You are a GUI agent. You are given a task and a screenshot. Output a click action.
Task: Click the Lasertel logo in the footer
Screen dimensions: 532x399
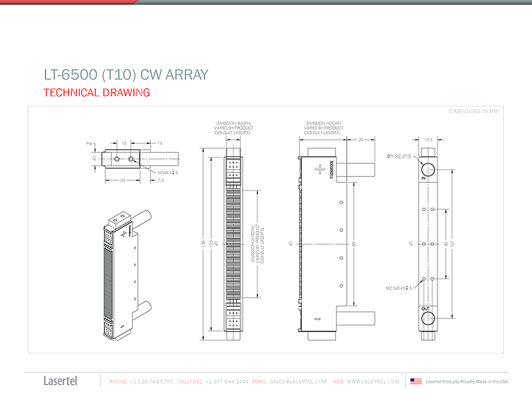point(61,381)
